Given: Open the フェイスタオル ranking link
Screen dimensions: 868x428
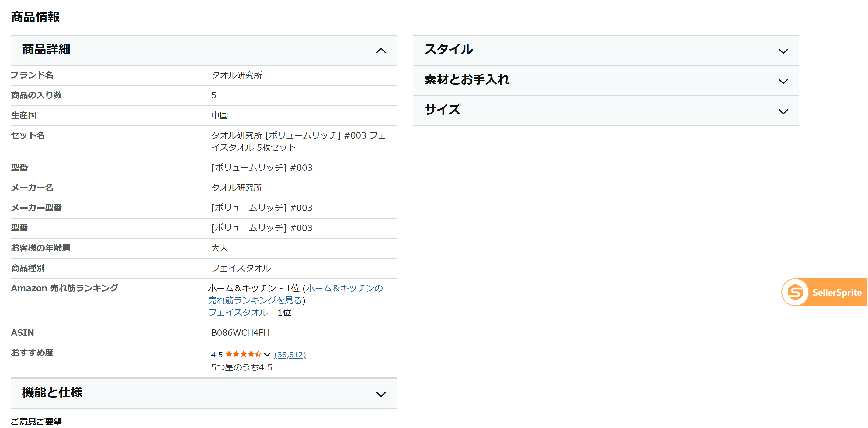Looking at the screenshot, I should [238, 312].
